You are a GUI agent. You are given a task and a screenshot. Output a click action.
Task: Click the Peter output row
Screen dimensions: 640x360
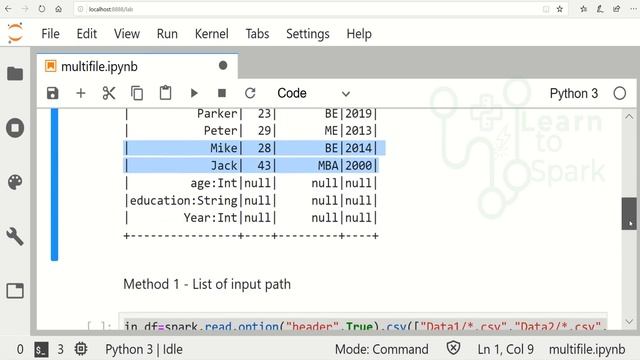click(251, 131)
